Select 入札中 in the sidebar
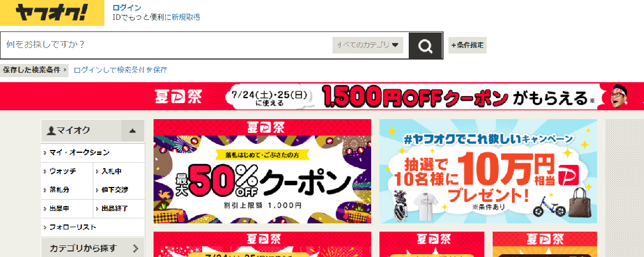The width and height of the screenshot is (644, 257). click(119, 172)
